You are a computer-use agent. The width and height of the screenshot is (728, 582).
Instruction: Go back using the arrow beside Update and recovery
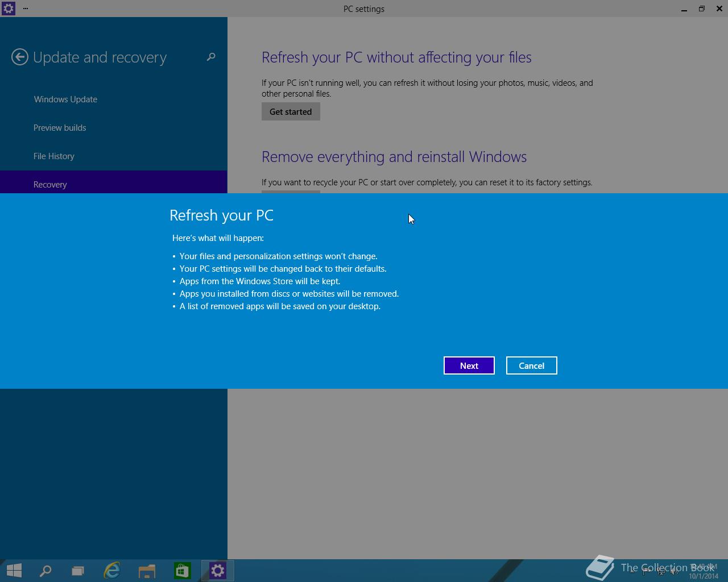pos(20,57)
